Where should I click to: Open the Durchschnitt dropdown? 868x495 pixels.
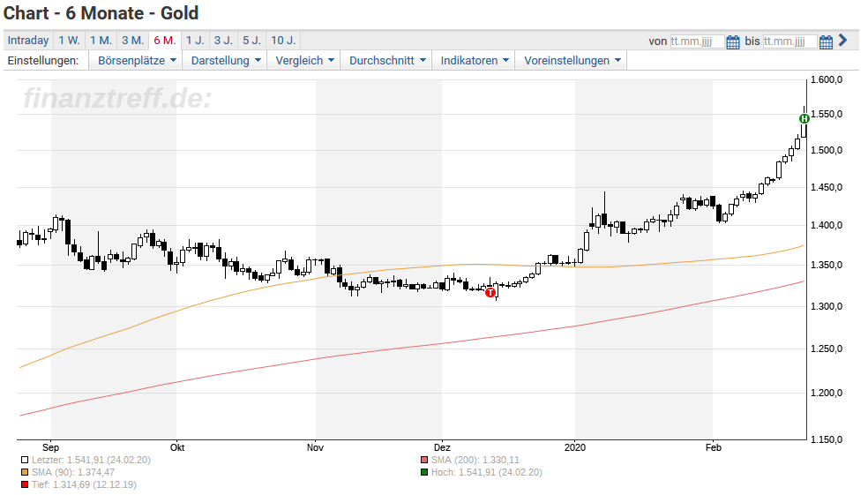click(x=387, y=60)
